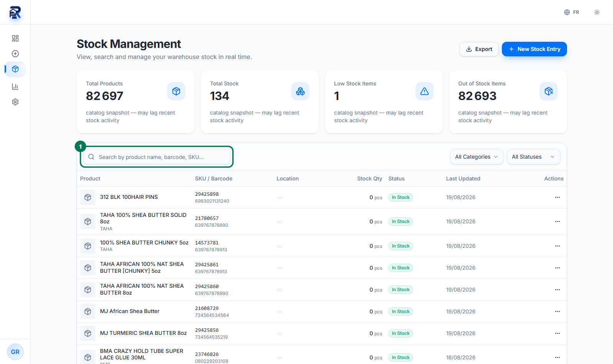The width and height of the screenshot is (613, 364).
Task: Click the Total Products cube icon
Action: (x=176, y=91)
